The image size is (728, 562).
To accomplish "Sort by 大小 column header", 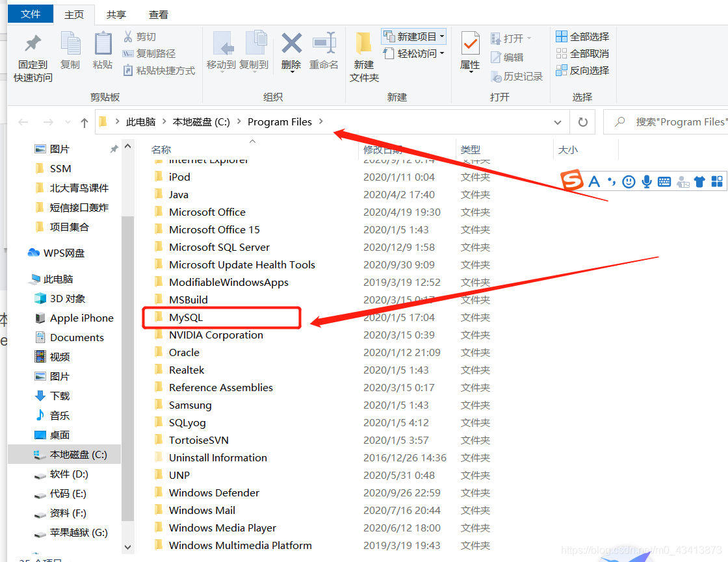I will click(568, 150).
